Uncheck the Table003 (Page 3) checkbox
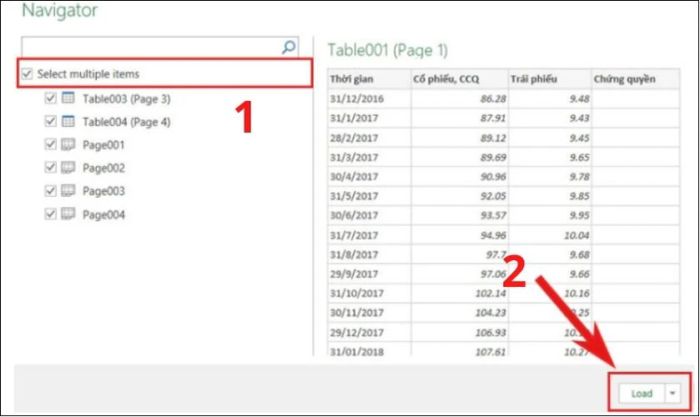The width and height of the screenshot is (700, 417). tap(50, 98)
